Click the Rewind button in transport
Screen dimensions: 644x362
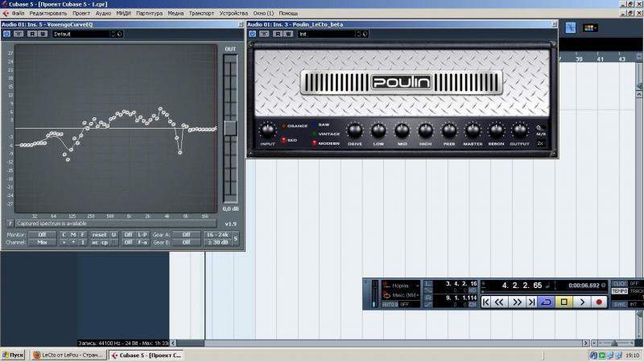[x=499, y=302]
